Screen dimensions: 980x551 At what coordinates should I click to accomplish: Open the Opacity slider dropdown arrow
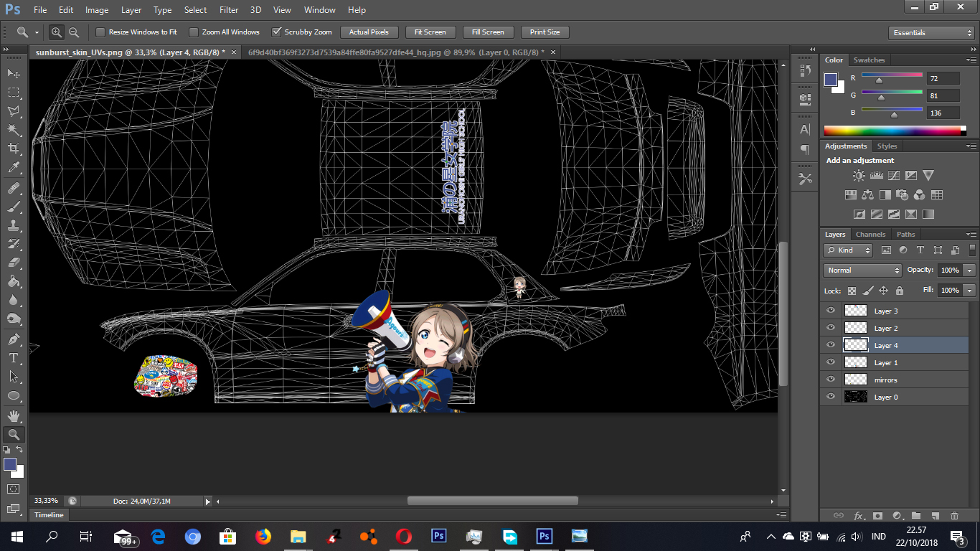[x=970, y=270]
